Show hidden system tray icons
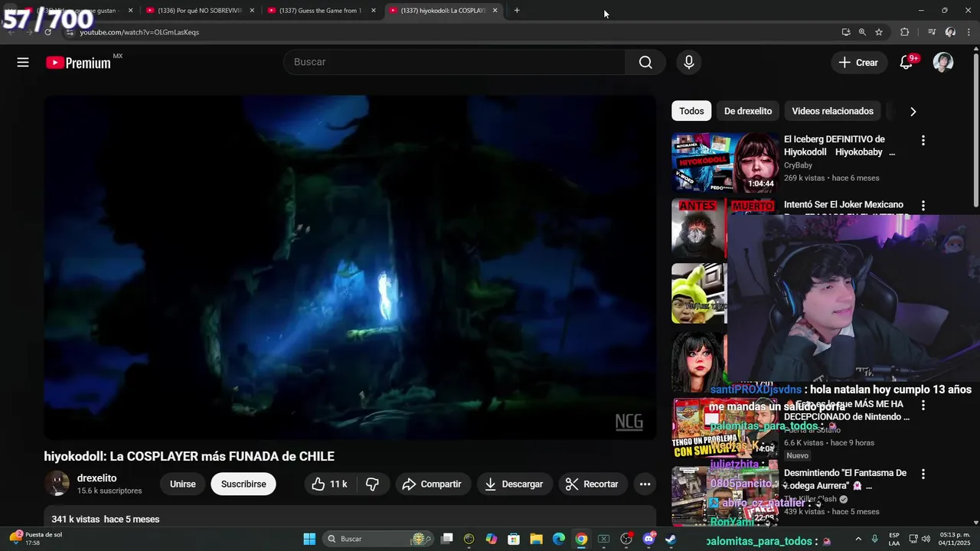Viewport: 980px width, 551px height. (858, 539)
